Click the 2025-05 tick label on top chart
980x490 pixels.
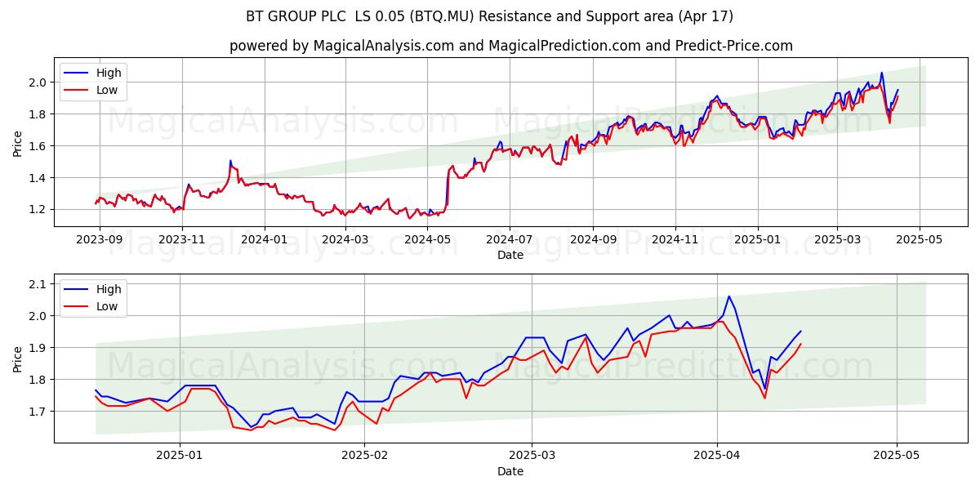click(919, 240)
